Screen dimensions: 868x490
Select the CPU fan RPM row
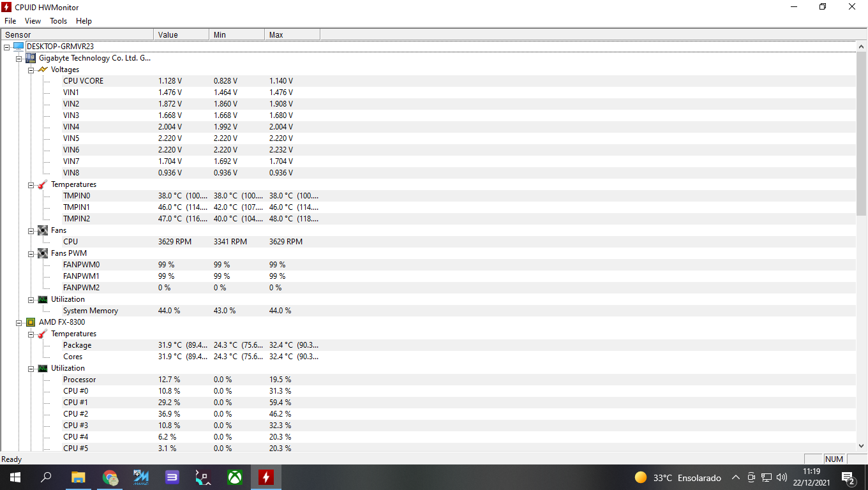428,242
